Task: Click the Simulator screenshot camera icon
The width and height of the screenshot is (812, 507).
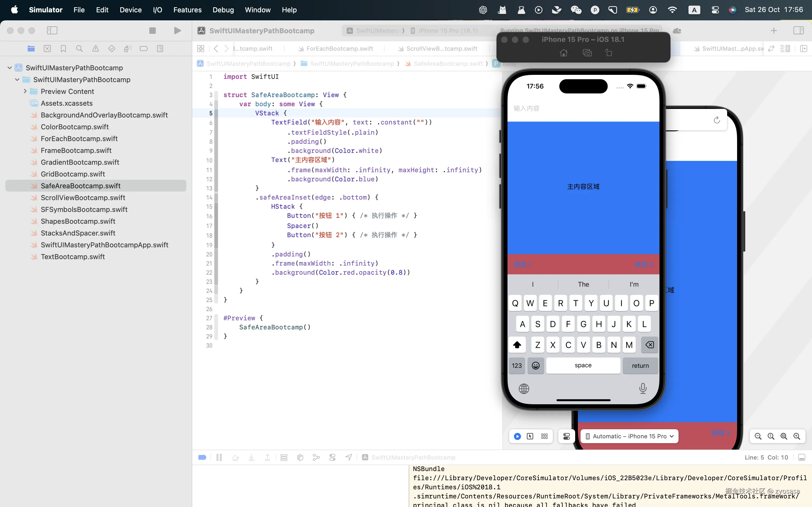Action: [x=587, y=53]
